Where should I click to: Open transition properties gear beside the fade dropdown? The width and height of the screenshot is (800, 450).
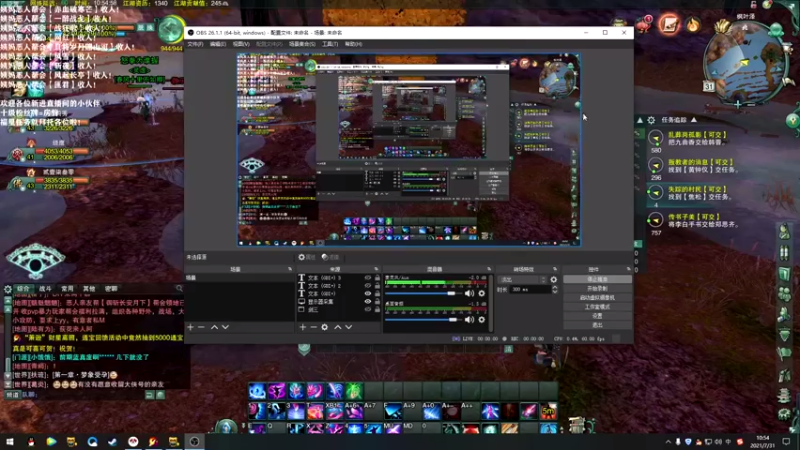click(554, 280)
